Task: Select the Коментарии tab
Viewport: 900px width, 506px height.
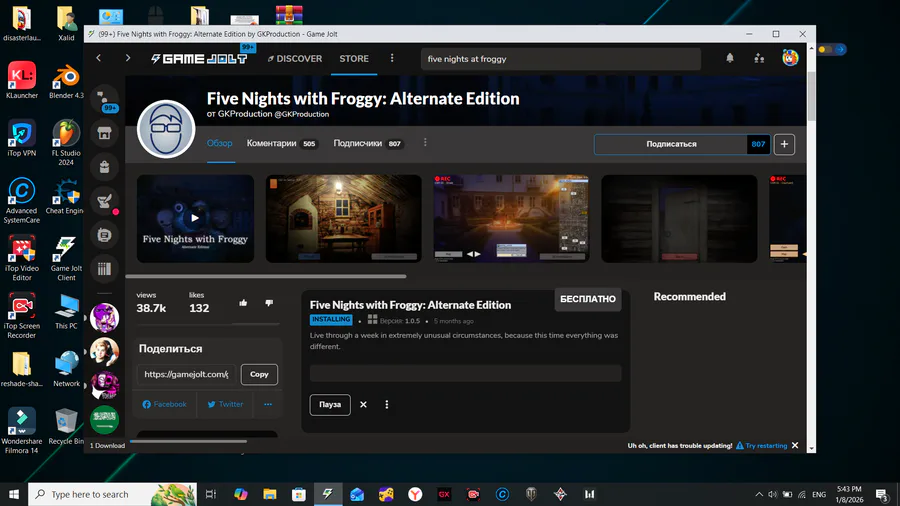Action: 281,143
